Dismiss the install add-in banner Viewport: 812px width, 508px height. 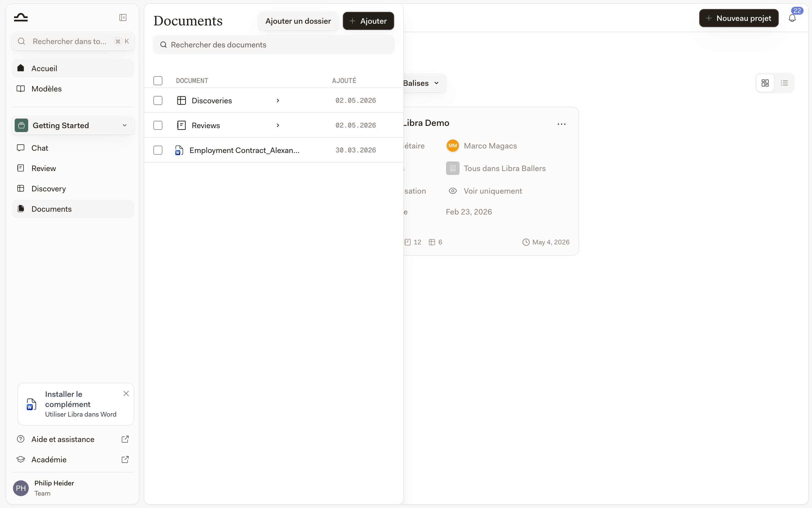point(126,393)
